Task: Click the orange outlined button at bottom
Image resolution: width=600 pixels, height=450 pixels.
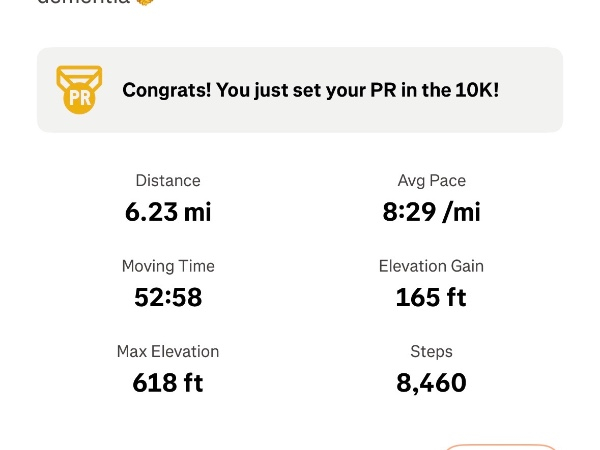Action: click(500, 446)
